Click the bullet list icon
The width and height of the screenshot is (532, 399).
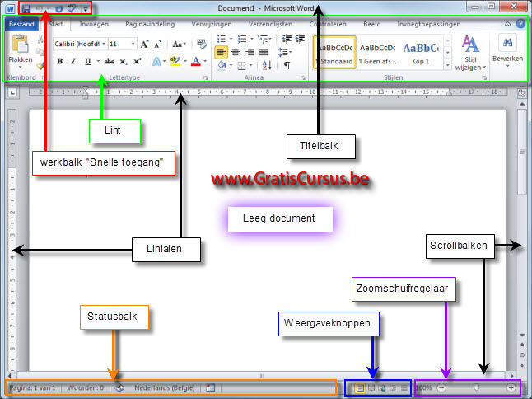(x=222, y=39)
